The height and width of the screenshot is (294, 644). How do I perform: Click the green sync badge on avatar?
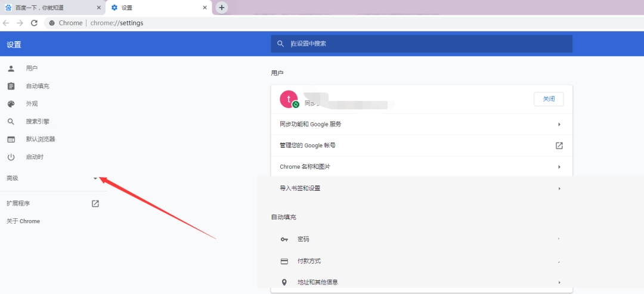(x=296, y=105)
